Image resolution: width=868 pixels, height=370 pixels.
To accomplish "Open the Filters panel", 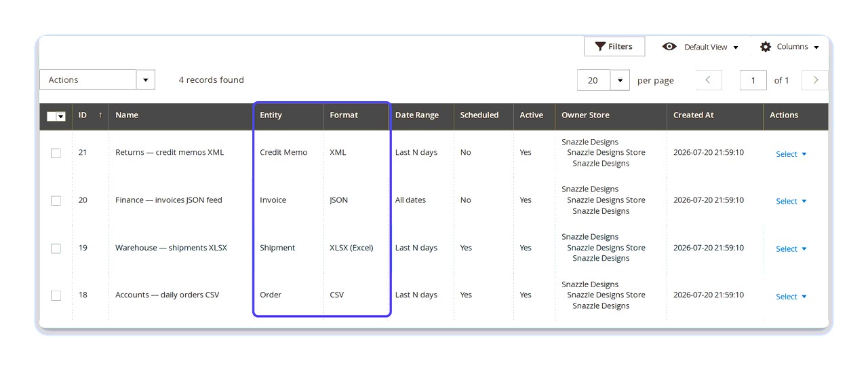I will point(614,46).
